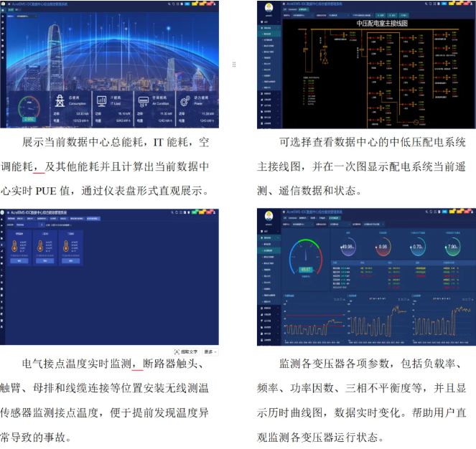Click the user avatar in the wiring diagram screenshot

pyautogui.click(x=269, y=7)
